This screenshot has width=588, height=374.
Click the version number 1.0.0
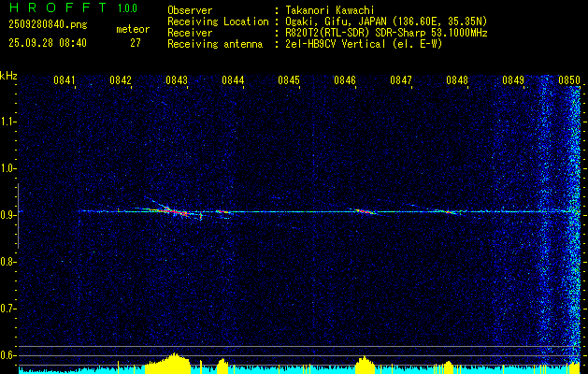[x=127, y=7]
